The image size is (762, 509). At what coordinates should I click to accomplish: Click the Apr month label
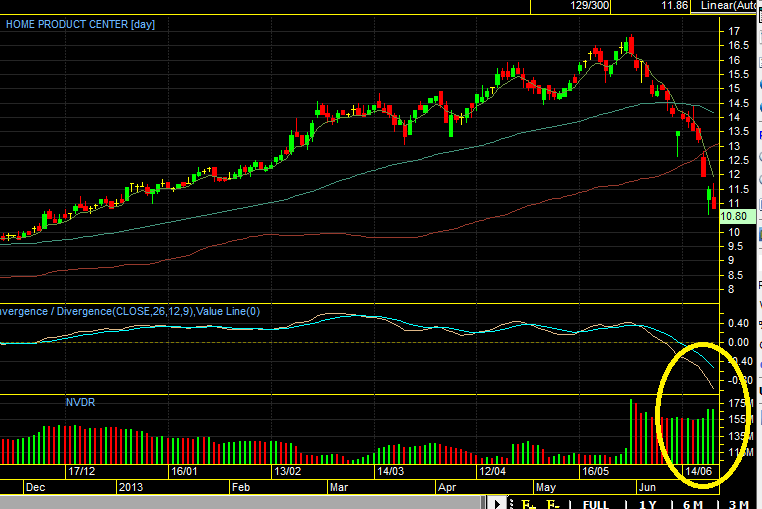[447, 487]
